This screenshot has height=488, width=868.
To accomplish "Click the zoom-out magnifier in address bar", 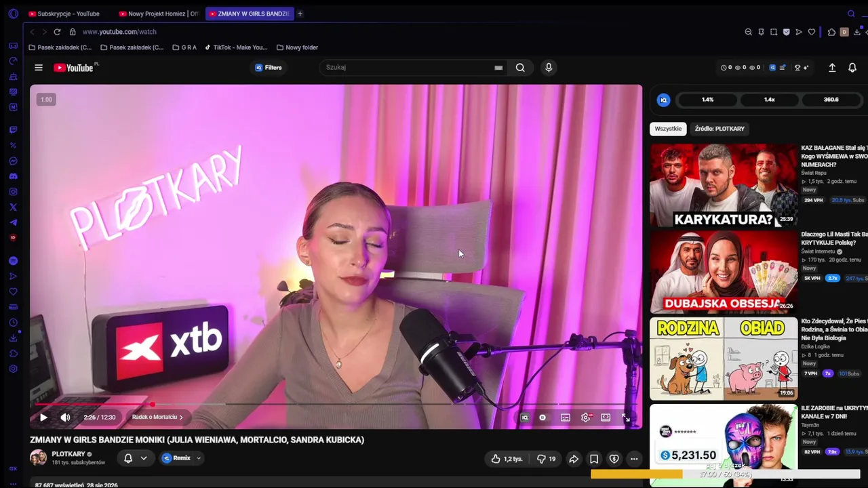I will pyautogui.click(x=749, y=32).
